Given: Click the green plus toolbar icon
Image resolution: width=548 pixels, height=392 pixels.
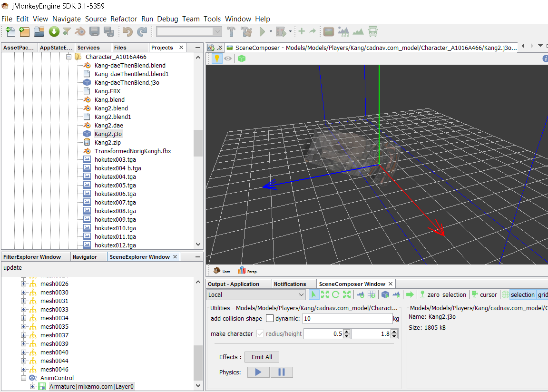Looking at the screenshot, I should coord(302,31).
